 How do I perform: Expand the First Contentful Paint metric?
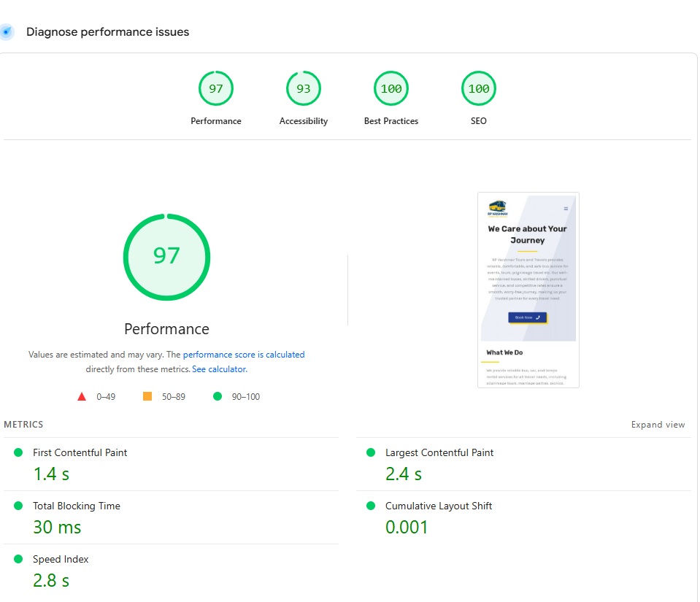[80, 452]
